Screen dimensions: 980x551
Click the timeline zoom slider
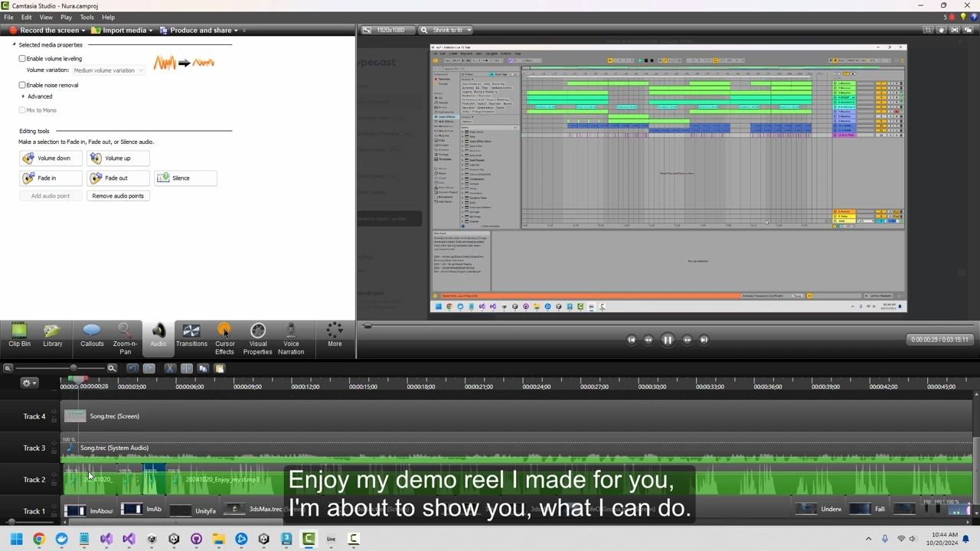point(73,369)
